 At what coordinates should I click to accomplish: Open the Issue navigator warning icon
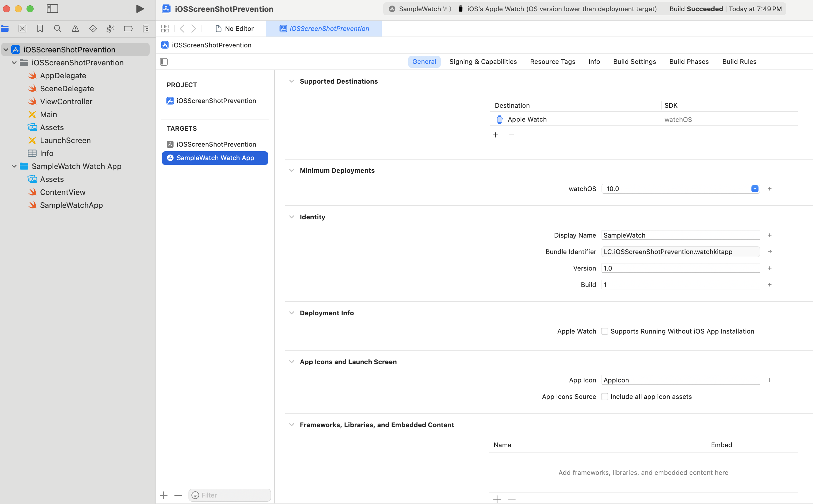(75, 29)
